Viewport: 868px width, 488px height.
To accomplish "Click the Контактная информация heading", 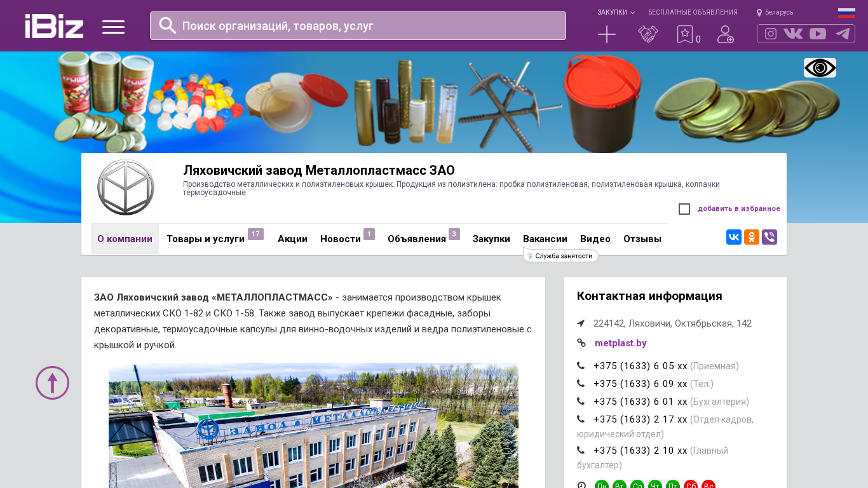I will (x=649, y=296).
